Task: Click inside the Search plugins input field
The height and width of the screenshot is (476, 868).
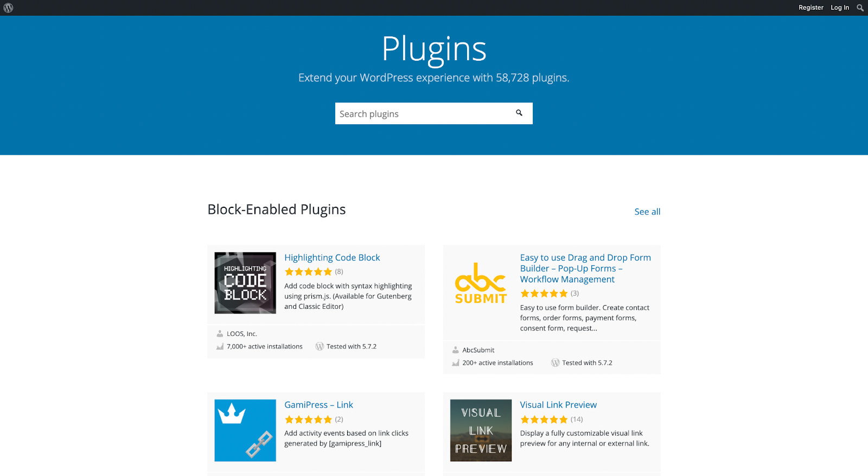Action: tap(423, 113)
